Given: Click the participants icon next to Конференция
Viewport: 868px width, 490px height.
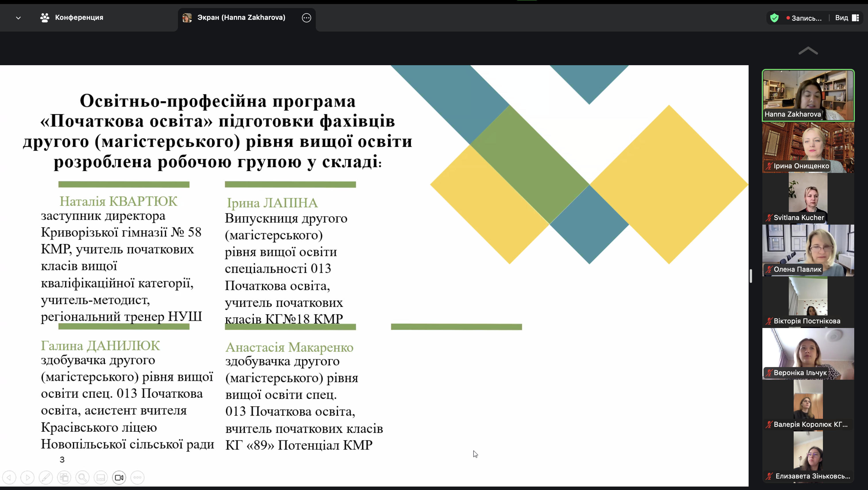Looking at the screenshot, I should pos(44,18).
